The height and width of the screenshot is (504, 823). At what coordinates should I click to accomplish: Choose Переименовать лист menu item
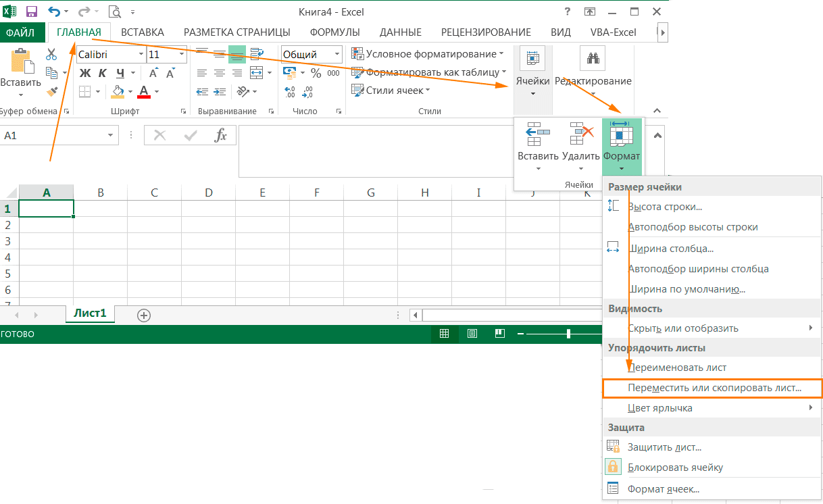tap(712, 368)
